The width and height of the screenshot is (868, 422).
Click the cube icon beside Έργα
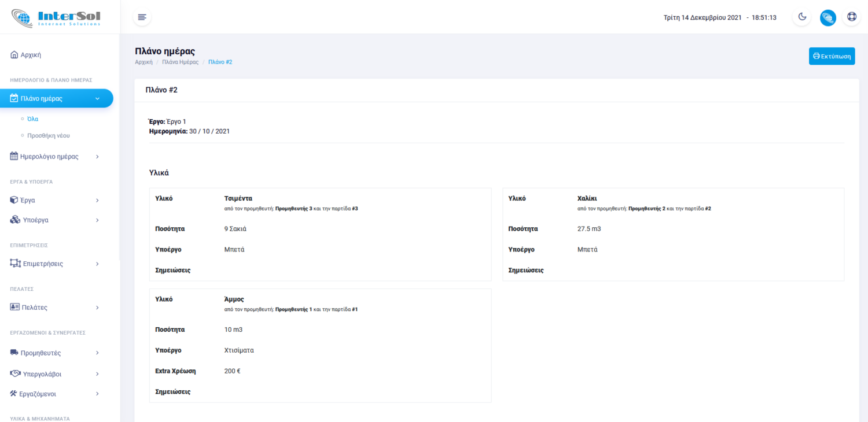pyautogui.click(x=14, y=200)
